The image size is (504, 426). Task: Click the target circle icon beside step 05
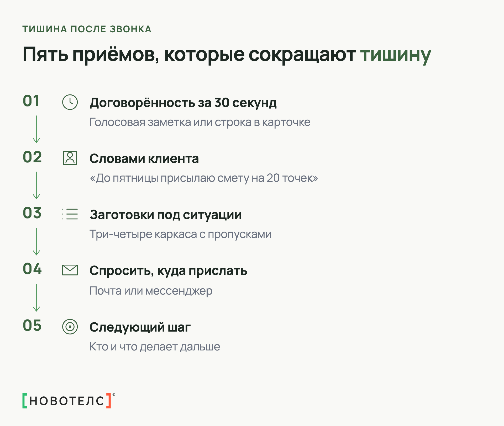click(70, 327)
